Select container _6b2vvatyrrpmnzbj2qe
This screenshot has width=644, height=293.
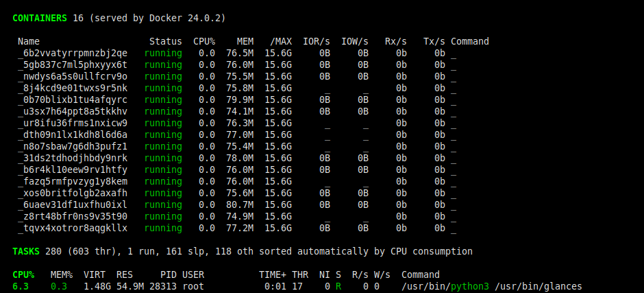coord(73,53)
